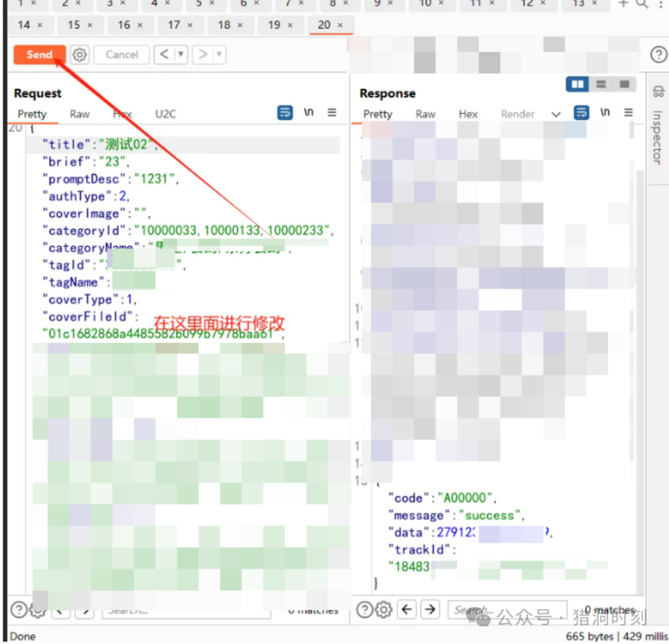Image resolution: width=669 pixels, height=644 pixels.
Task: Toggle show non-printable characters in Request
Action: coord(308,113)
